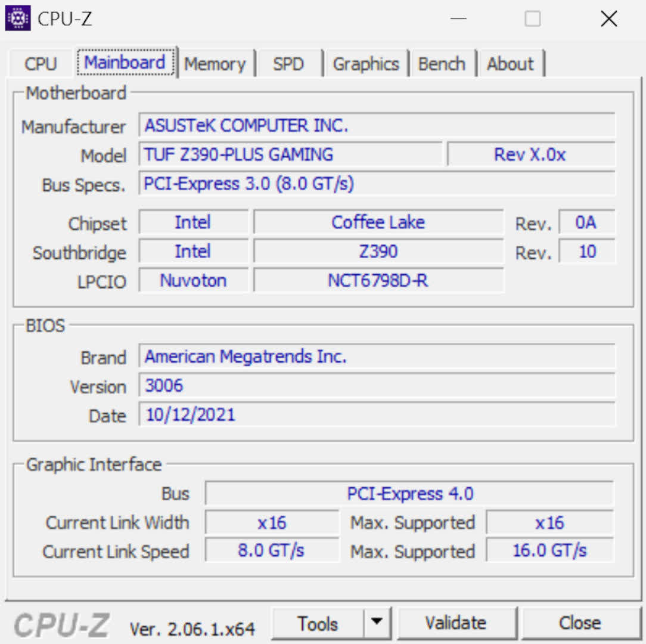Click the CPU-Z app icon in title bar
The height and width of the screenshot is (644, 646).
[18, 18]
